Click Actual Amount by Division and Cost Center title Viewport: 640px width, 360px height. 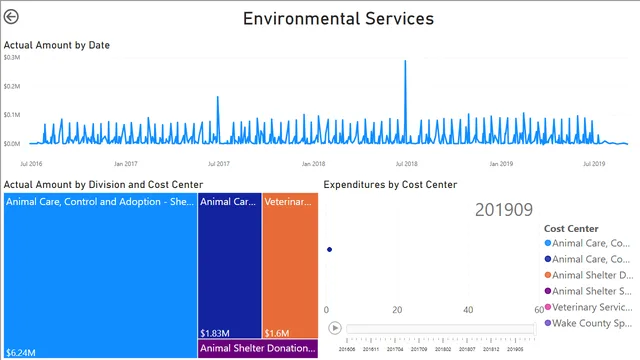point(103,184)
